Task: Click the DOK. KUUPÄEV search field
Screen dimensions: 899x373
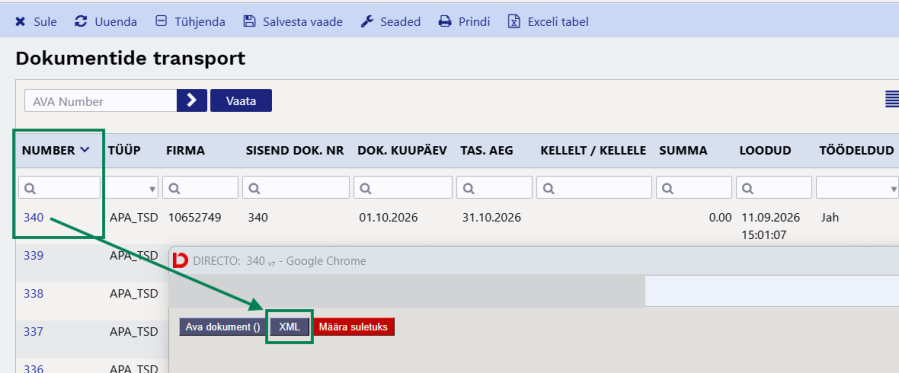Action: 403,188
